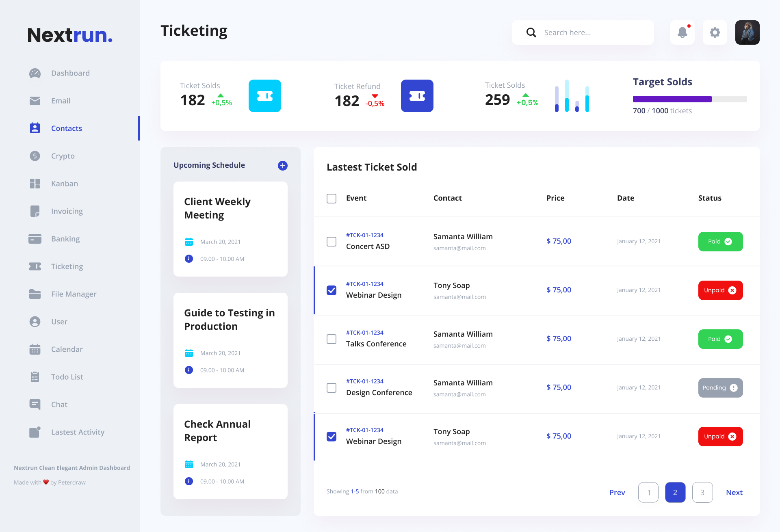Image resolution: width=780 pixels, height=532 pixels.
Task: Click the Kanban board icon in sidebar
Action: [x=35, y=184]
